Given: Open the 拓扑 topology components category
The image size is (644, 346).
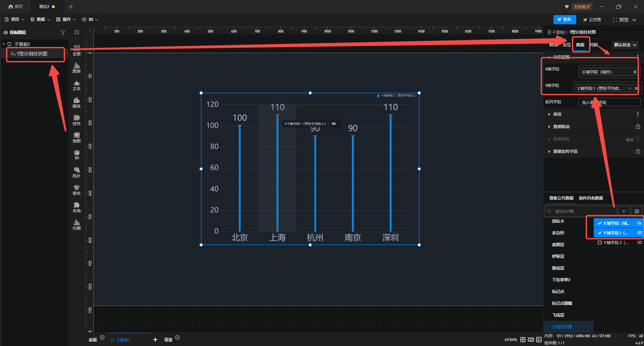Looking at the screenshot, I should (x=76, y=172).
